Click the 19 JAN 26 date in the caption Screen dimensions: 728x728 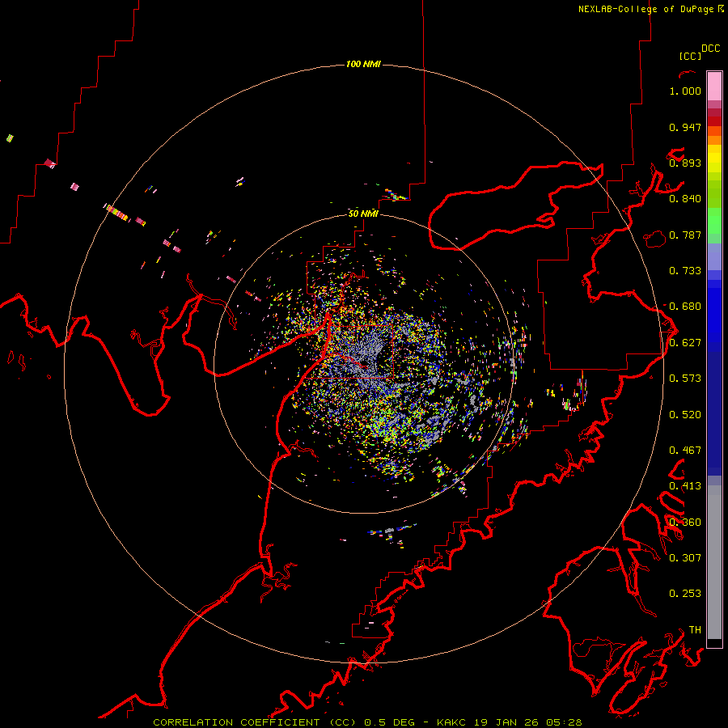[507, 722]
